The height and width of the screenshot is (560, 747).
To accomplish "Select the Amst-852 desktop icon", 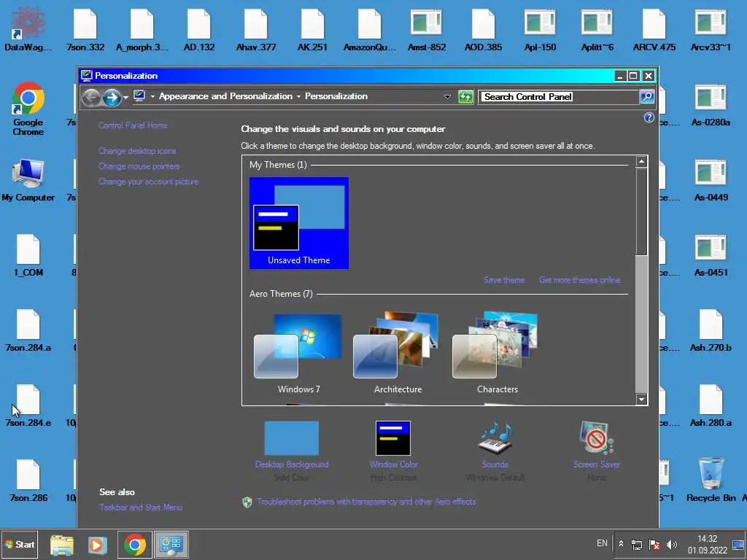I will pyautogui.click(x=426, y=30).
